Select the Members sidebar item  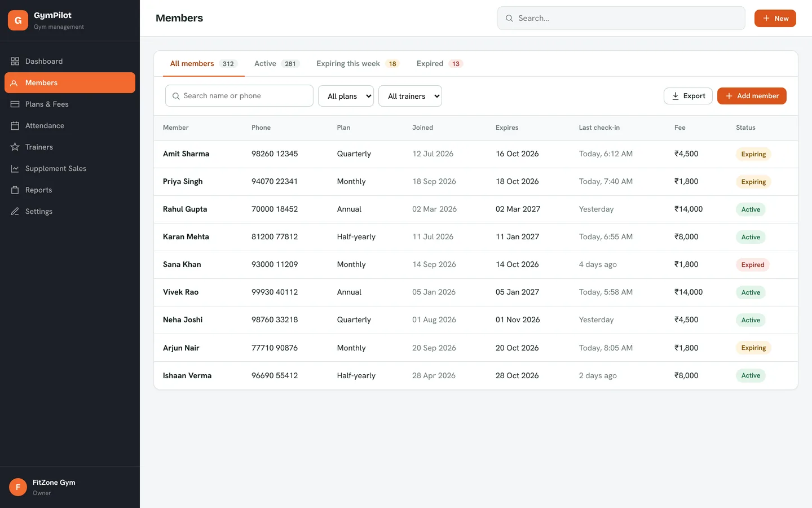[x=70, y=82]
